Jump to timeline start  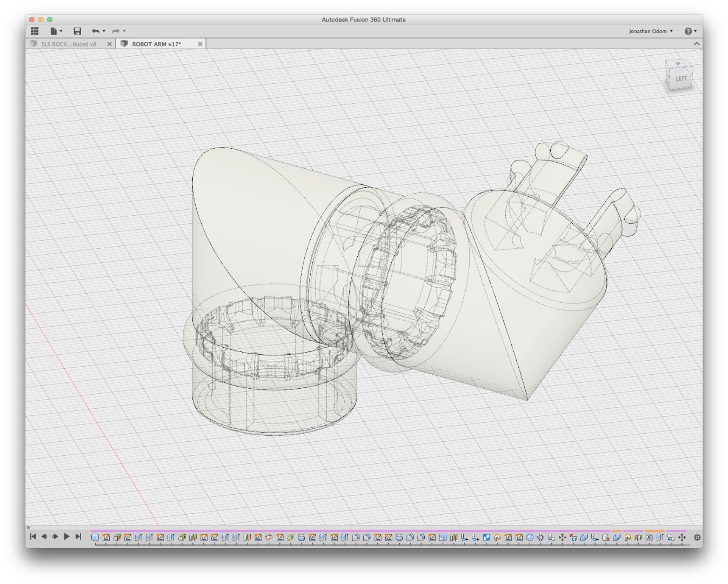click(x=33, y=537)
